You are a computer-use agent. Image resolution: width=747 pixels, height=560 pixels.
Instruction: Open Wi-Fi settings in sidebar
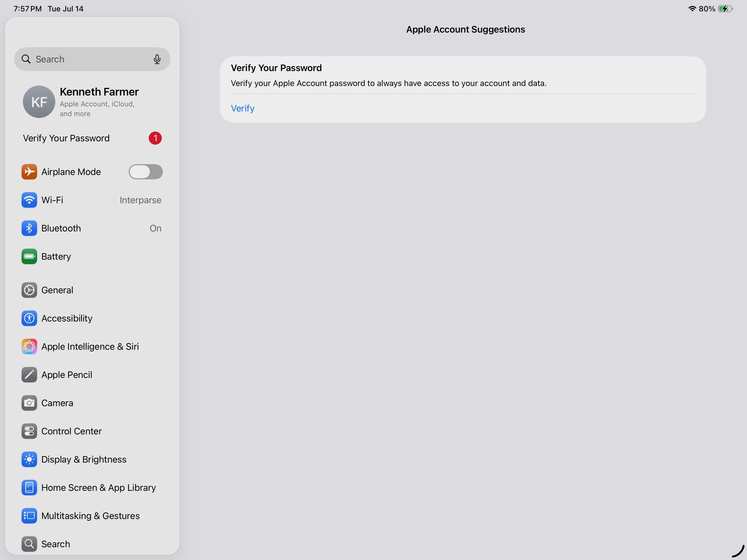point(92,200)
